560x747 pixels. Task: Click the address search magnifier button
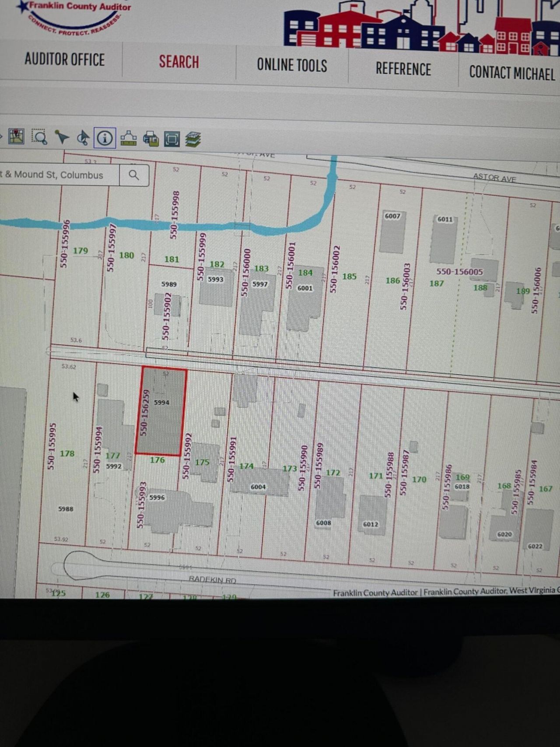134,175
